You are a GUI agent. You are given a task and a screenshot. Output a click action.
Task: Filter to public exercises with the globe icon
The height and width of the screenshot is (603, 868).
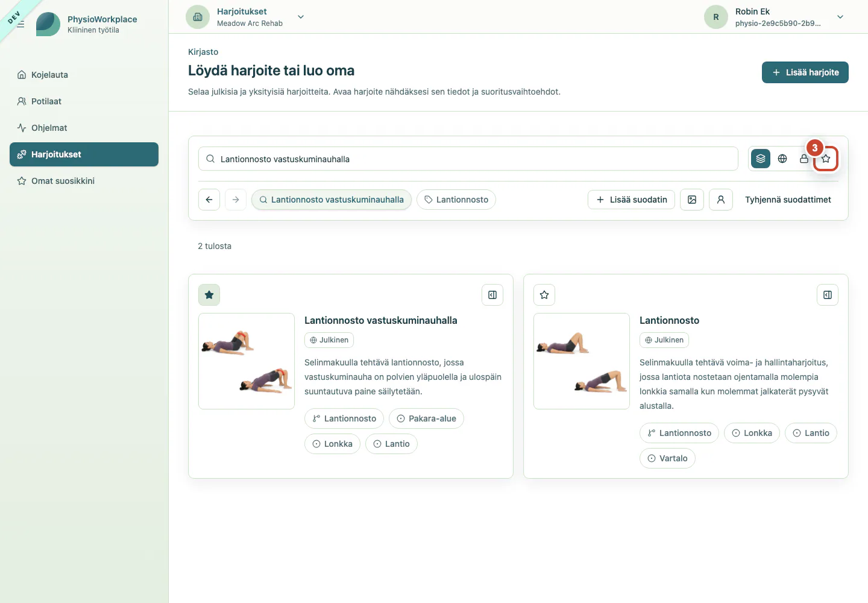pos(782,159)
